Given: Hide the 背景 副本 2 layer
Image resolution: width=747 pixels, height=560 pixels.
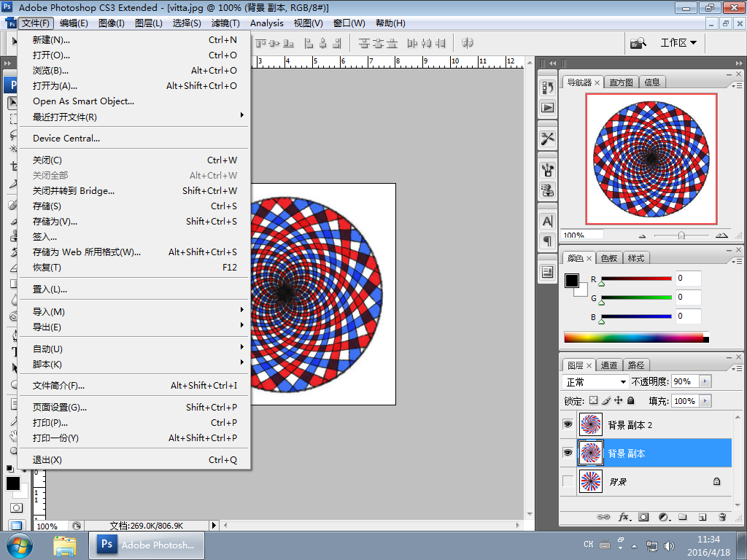Looking at the screenshot, I should point(568,424).
